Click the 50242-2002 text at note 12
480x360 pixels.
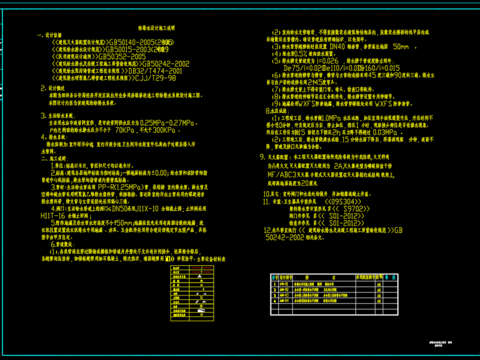tap(285, 237)
